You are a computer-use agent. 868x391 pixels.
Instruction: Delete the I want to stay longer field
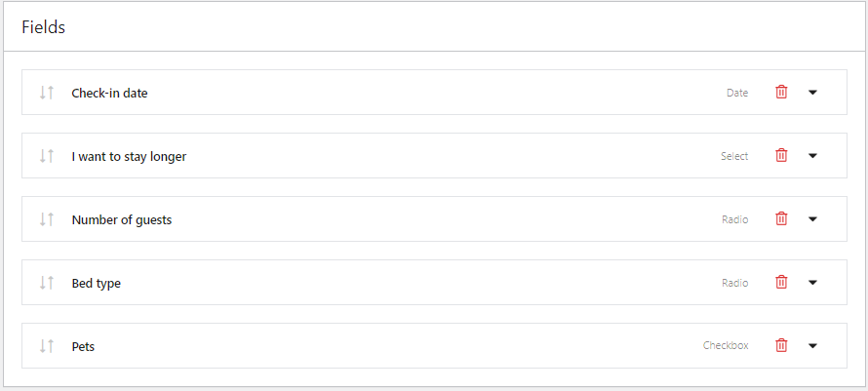(x=781, y=155)
